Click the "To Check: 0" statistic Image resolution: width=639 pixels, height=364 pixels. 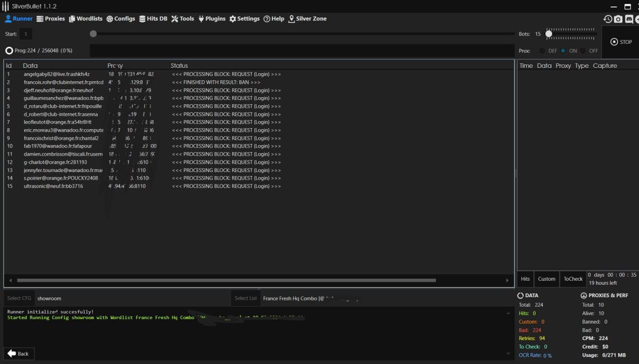tap(533, 347)
